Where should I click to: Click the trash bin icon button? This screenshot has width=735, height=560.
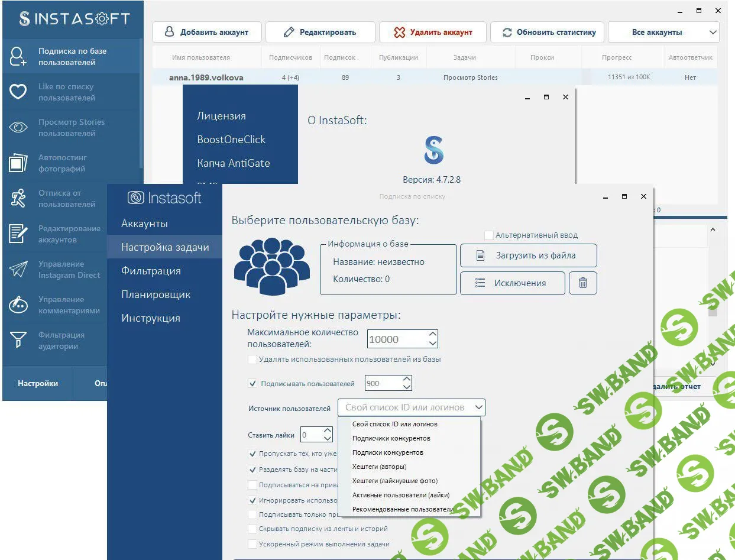pyautogui.click(x=582, y=283)
